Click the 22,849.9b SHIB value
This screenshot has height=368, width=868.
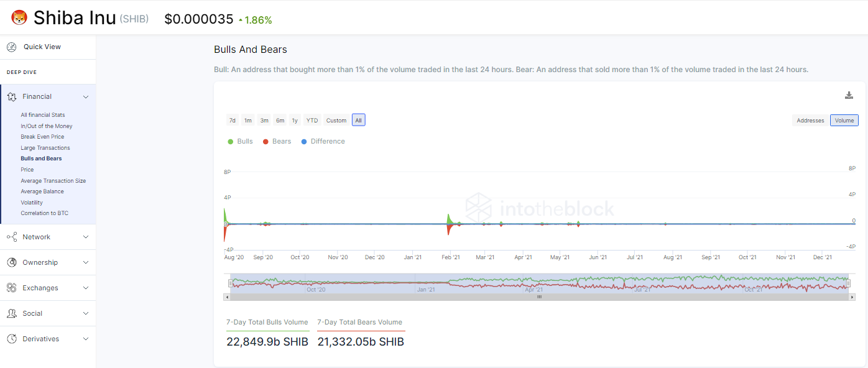pos(267,342)
